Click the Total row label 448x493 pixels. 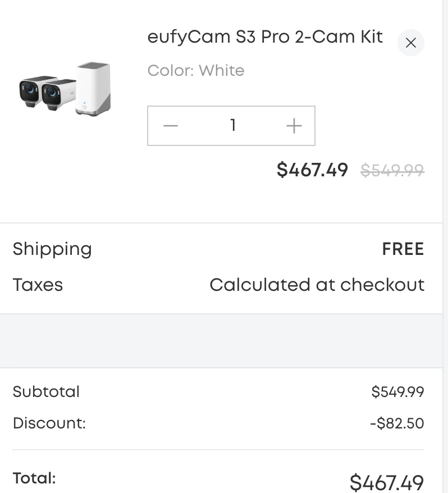[34, 478]
